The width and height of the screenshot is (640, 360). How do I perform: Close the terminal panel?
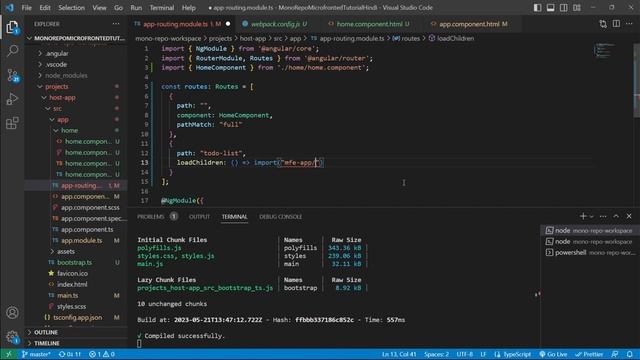[629, 216]
